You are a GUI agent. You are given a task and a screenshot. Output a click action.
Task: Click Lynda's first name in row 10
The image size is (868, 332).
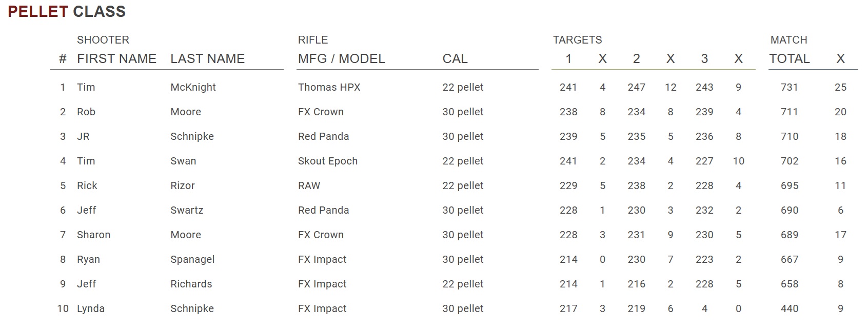(91, 308)
